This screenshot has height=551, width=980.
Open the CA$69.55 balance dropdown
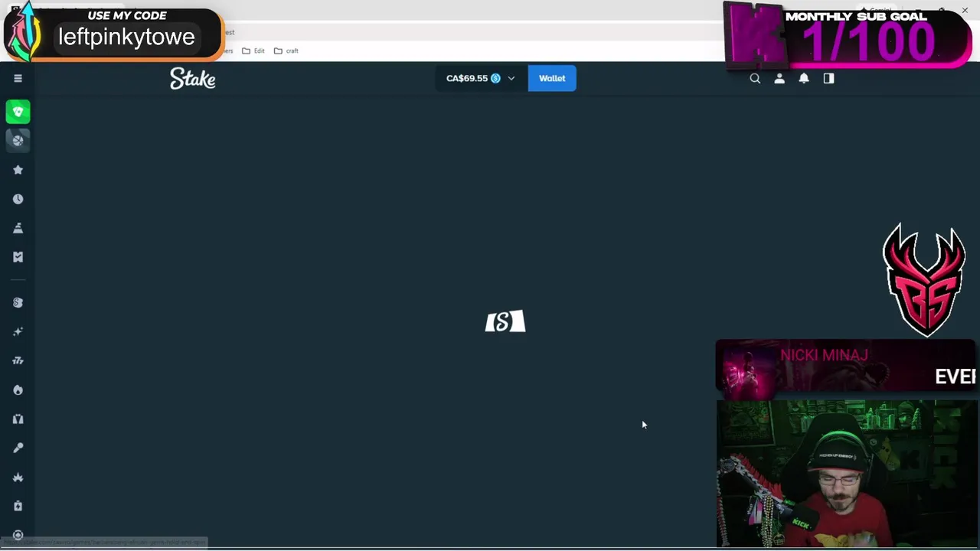click(x=481, y=78)
